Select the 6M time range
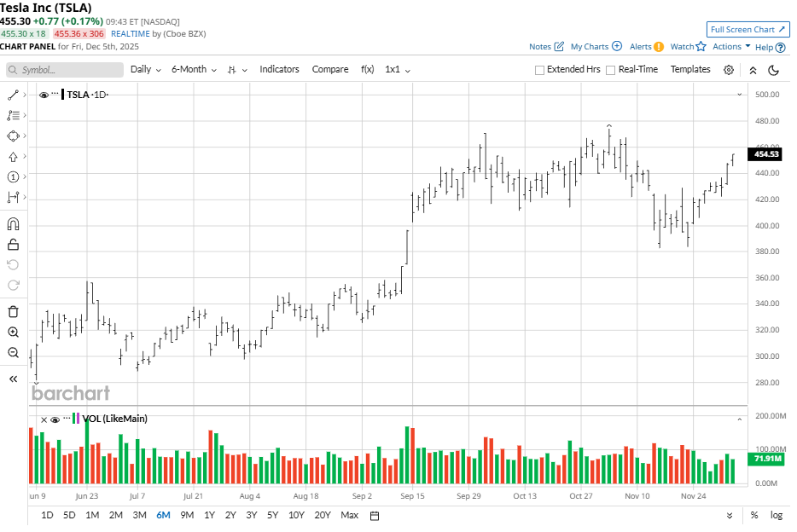 163,515
